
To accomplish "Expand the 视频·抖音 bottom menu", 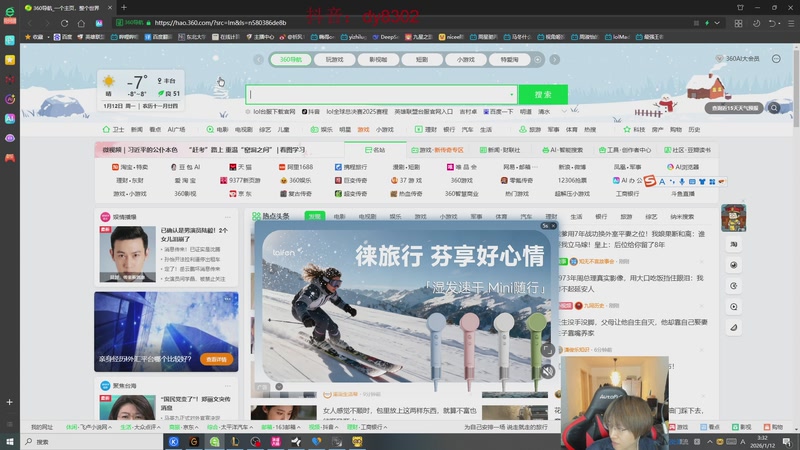I will 324,427.
